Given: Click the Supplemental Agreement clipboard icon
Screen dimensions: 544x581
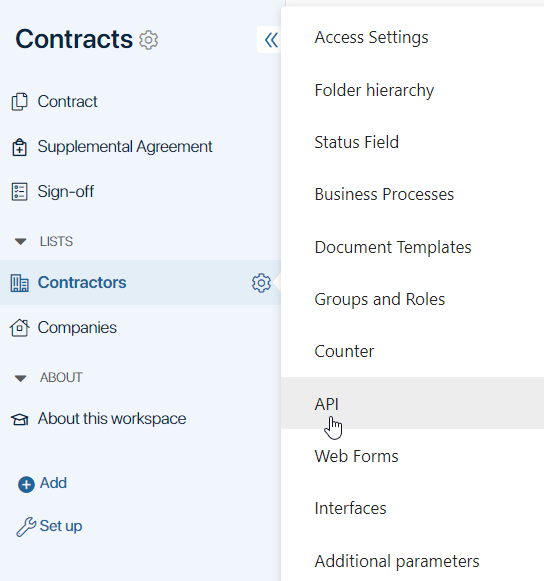Looking at the screenshot, I should [x=19, y=147].
